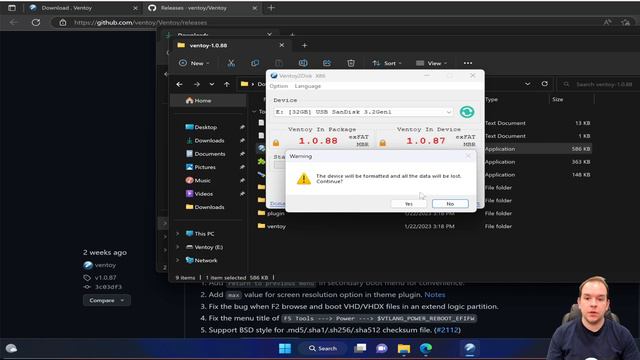Reload the browser page
The width and height of the screenshot is (640, 360).
pyautogui.click(x=36, y=22)
